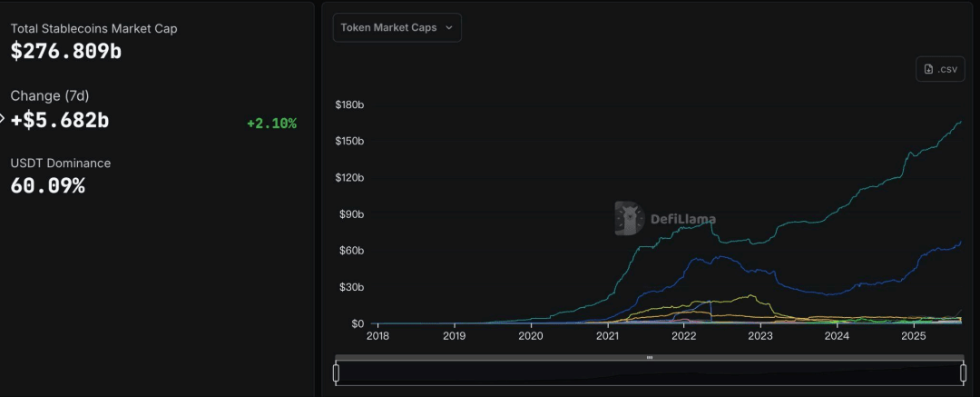Click the 2021 label on the time axis
Screen dimensions: 980x397
pyautogui.click(x=607, y=336)
